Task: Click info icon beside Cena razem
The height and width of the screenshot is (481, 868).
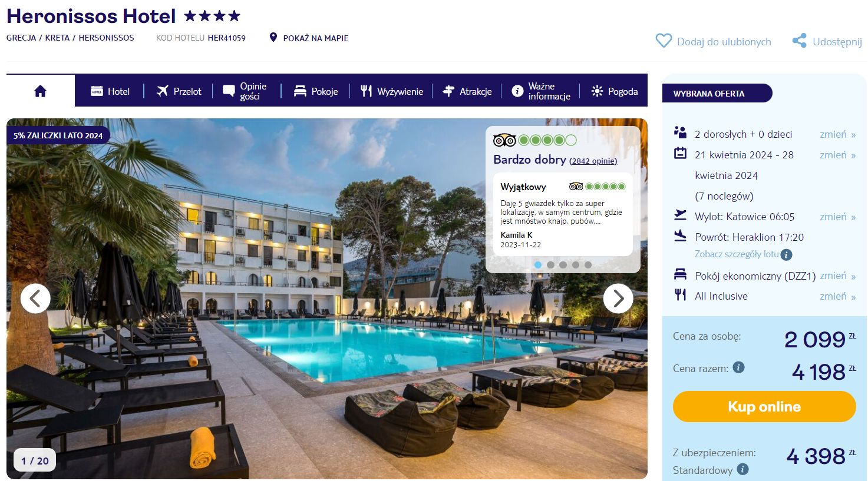Action: (738, 367)
